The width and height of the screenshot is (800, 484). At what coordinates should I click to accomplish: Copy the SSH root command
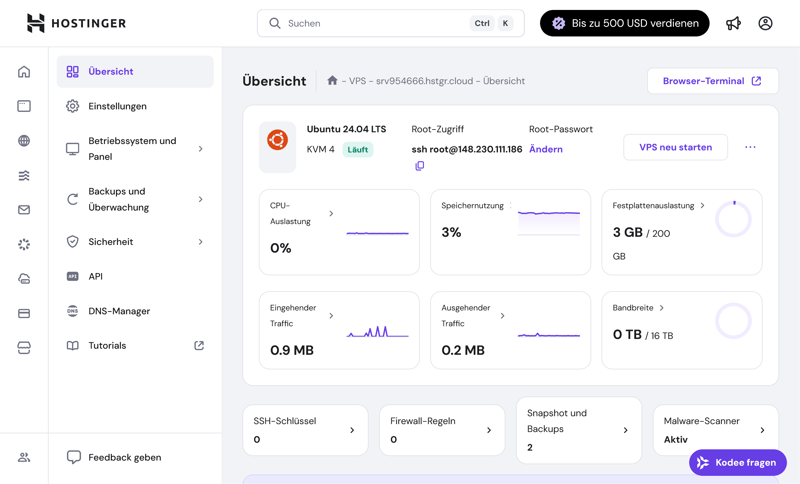[x=419, y=166]
